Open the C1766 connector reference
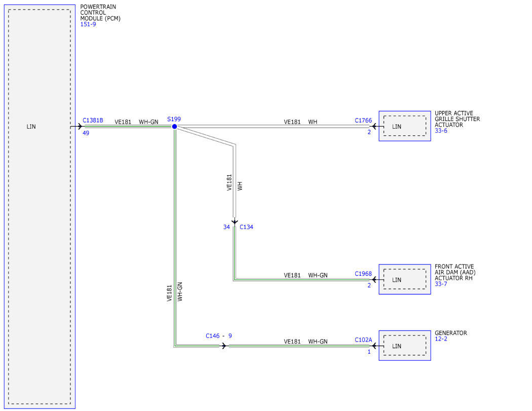The image size is (532, 411). [x=363, y=121]
